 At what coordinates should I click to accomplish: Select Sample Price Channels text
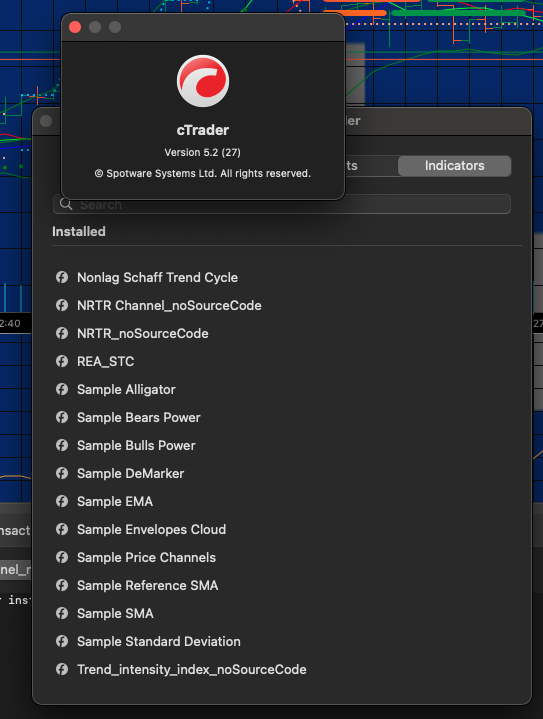click(x=146, y=557)
